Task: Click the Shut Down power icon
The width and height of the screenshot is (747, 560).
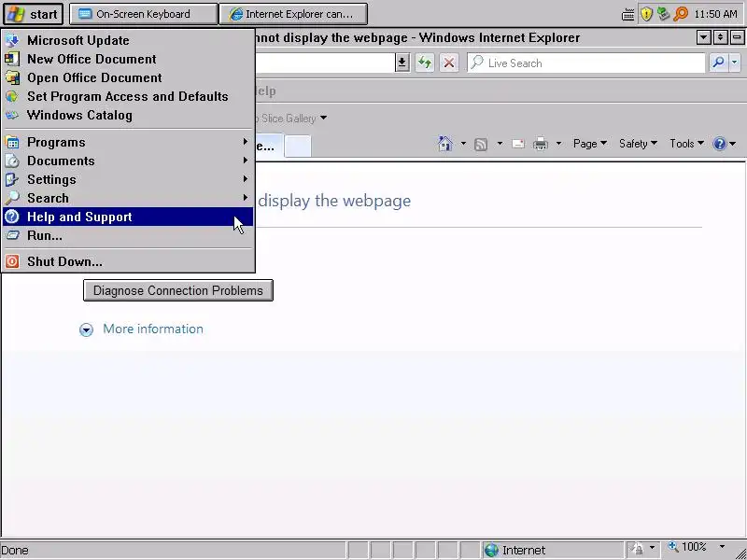Action: pos(12,261)
